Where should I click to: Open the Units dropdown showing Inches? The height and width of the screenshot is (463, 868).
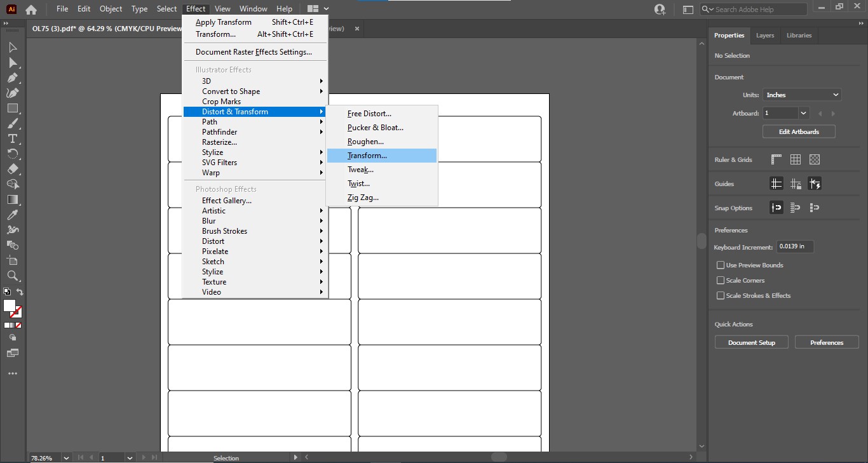(802, 95)
